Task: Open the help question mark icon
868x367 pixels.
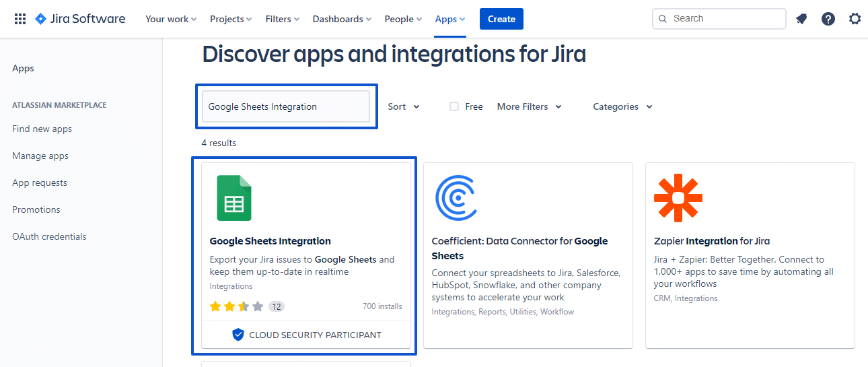Action: click(828, 19)
